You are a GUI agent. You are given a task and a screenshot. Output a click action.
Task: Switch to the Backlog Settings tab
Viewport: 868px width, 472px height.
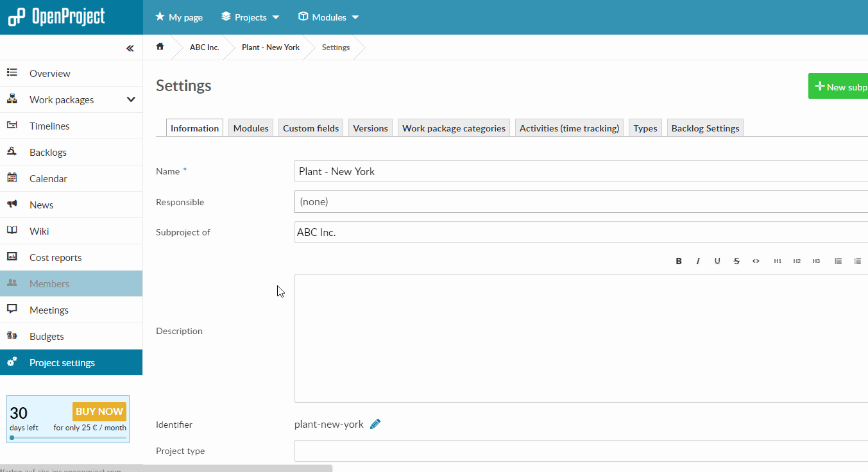coord(705,128)
